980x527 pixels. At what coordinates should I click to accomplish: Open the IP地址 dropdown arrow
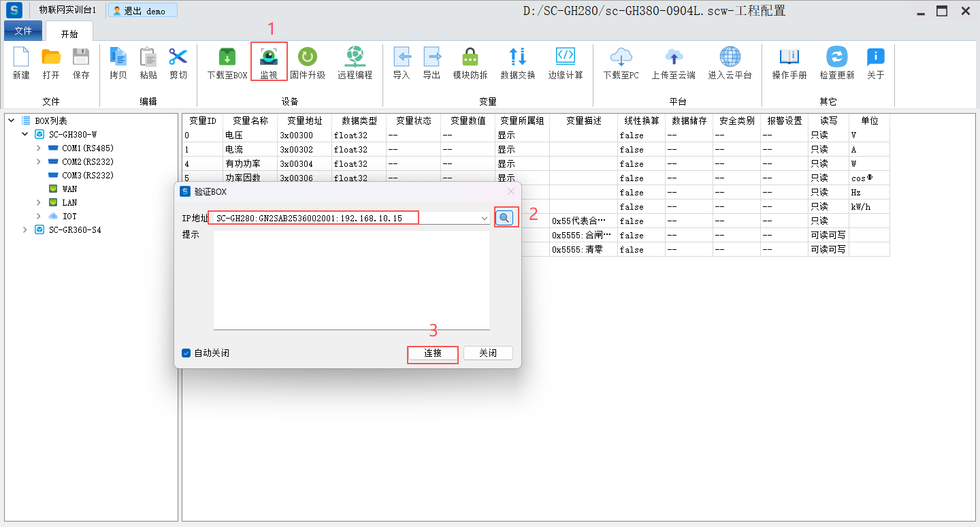(484, 219)
